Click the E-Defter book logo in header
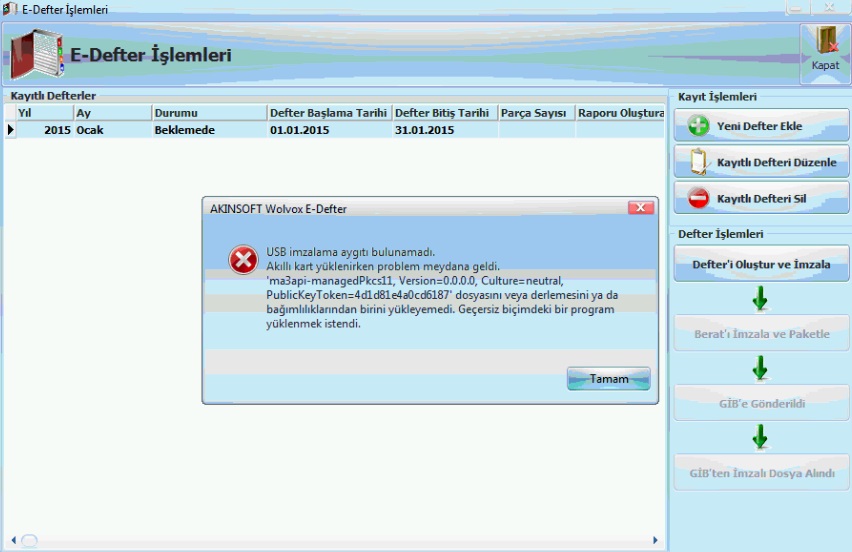852x552 pixels. click(37, 54)
